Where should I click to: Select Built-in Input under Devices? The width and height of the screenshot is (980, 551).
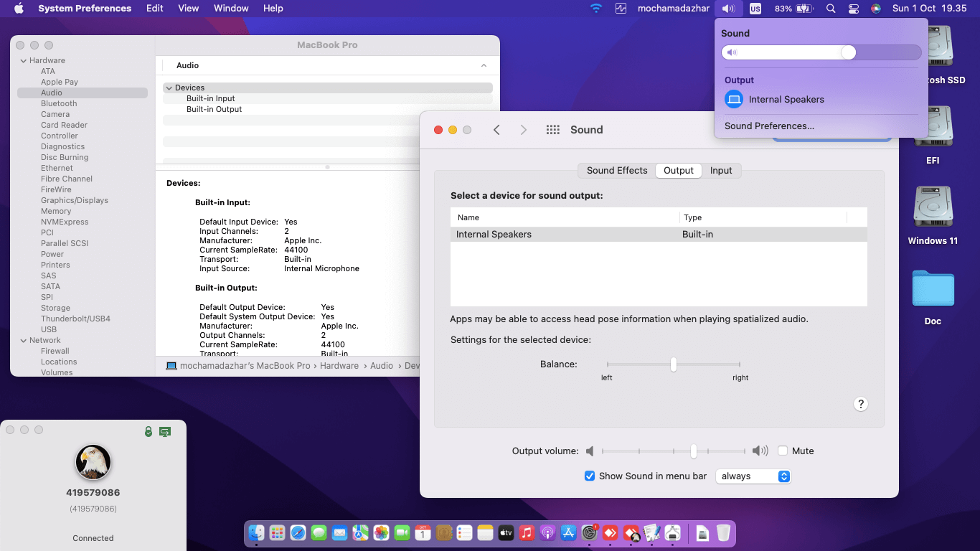211,99
